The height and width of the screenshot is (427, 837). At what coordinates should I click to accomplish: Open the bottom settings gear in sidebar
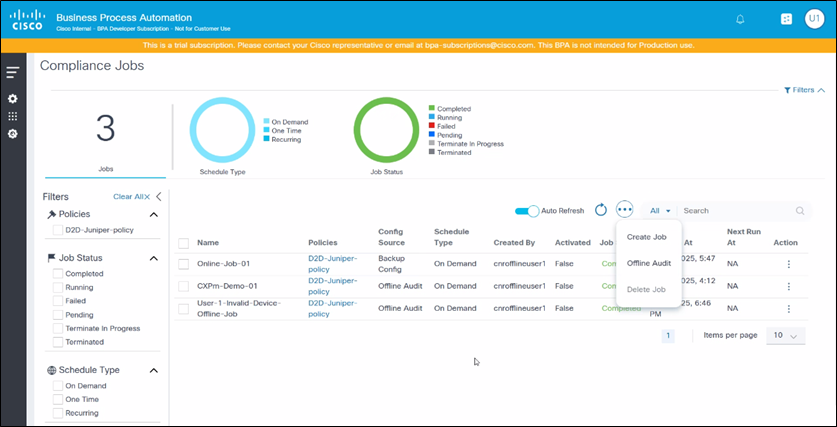coord(12,134)
